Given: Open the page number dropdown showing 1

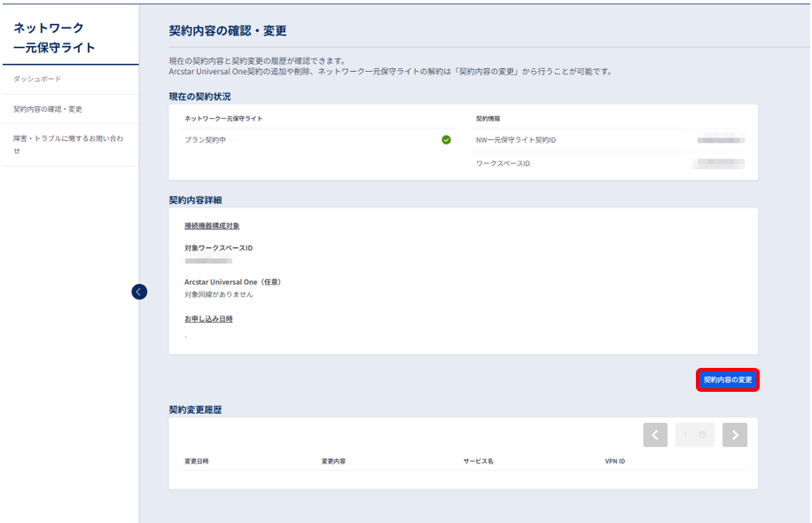Looking at the screenshot, I should point(695,435).
